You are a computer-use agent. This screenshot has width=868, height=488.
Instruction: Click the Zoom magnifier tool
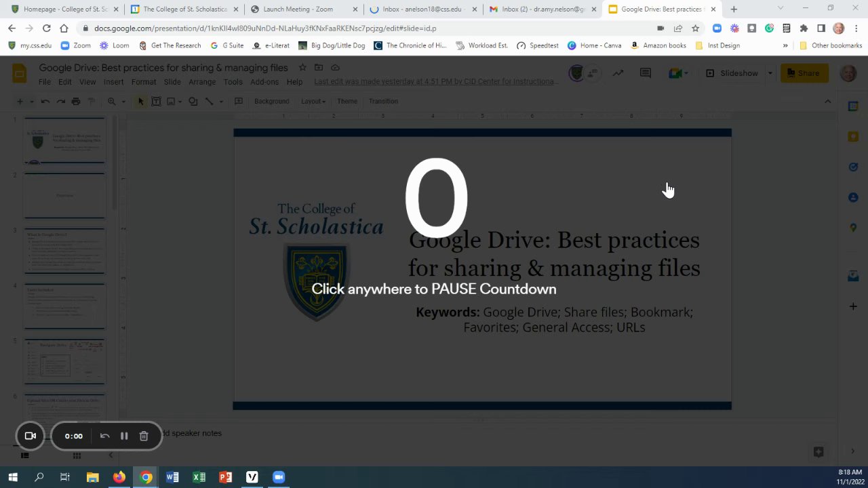112,101
